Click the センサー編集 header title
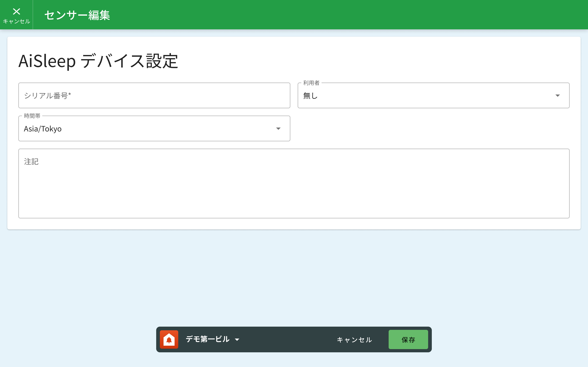The height and width of the screenshot is (367, 588). click(x=77, y=15)
